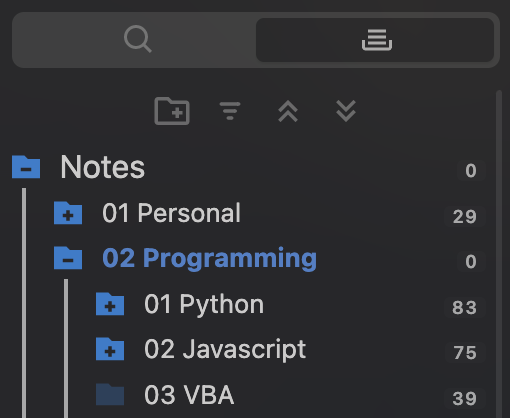
Task: Open the search tab
Action: pos(138,39)
